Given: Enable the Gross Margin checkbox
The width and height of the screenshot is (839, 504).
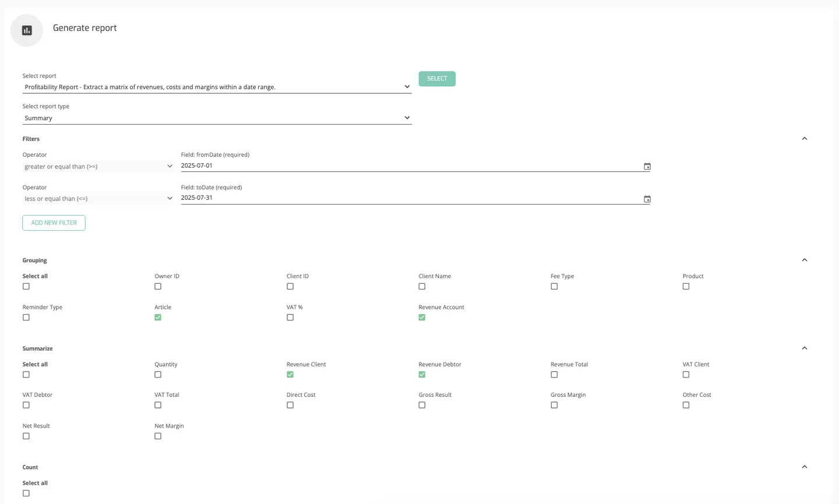Looking at the screenshot, I should 554,405.
